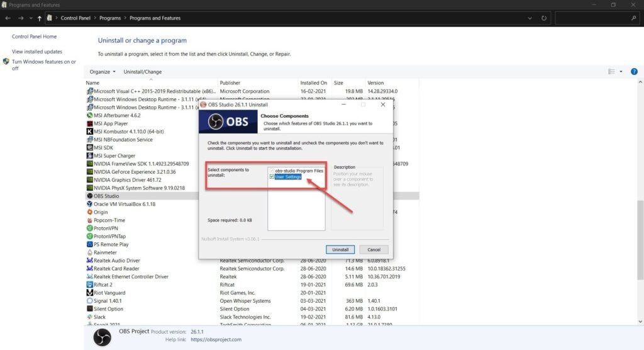This screenshot has width=644, height=350.
Task: Select the Signal 1.40.1 icon
Action: point(89,301)
